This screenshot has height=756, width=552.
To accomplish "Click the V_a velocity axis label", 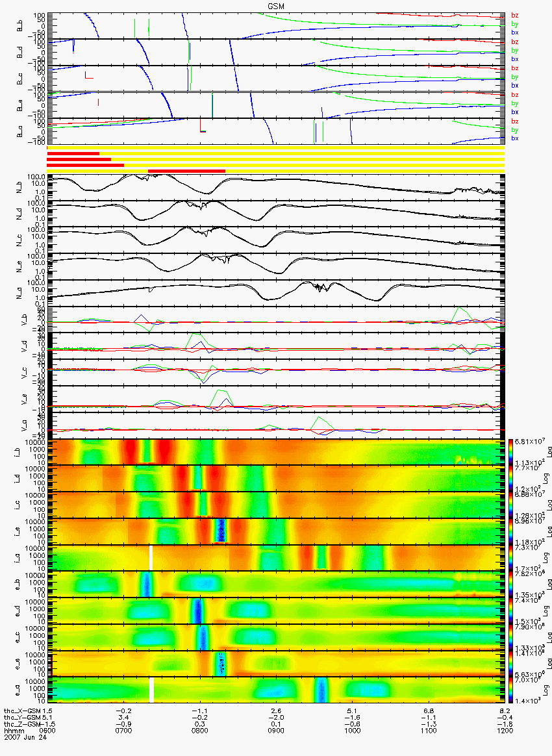I will click(x=24, y=425).
